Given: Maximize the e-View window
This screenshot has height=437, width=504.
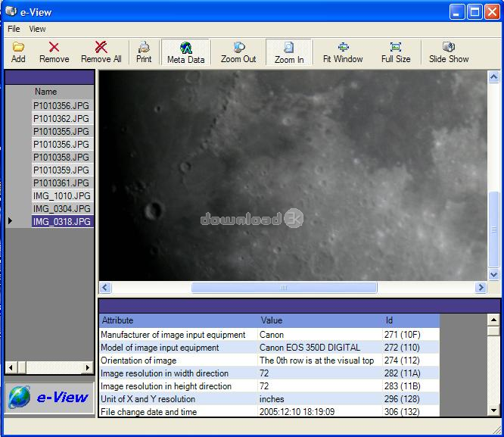Looking at the screenshot, I should (474, 12).
